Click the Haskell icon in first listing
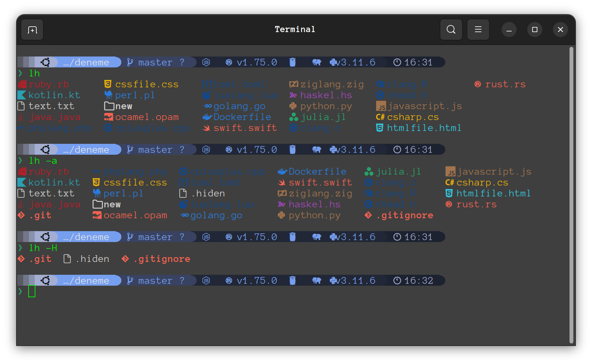Viewport: 592px width, 364px height. (x=293, y=95)
